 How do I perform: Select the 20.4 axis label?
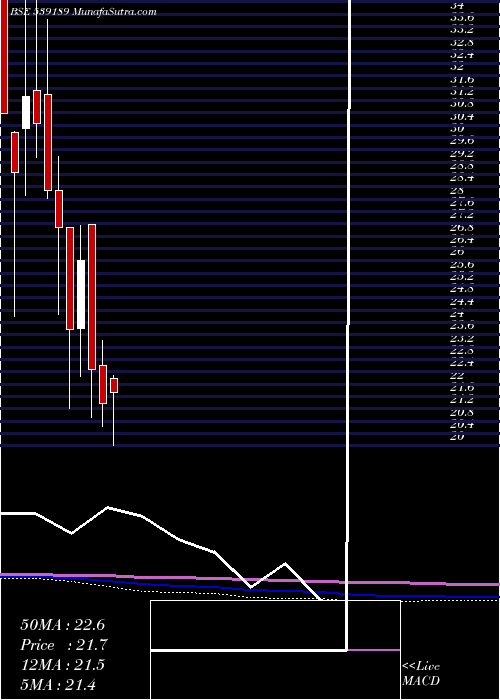461,425
